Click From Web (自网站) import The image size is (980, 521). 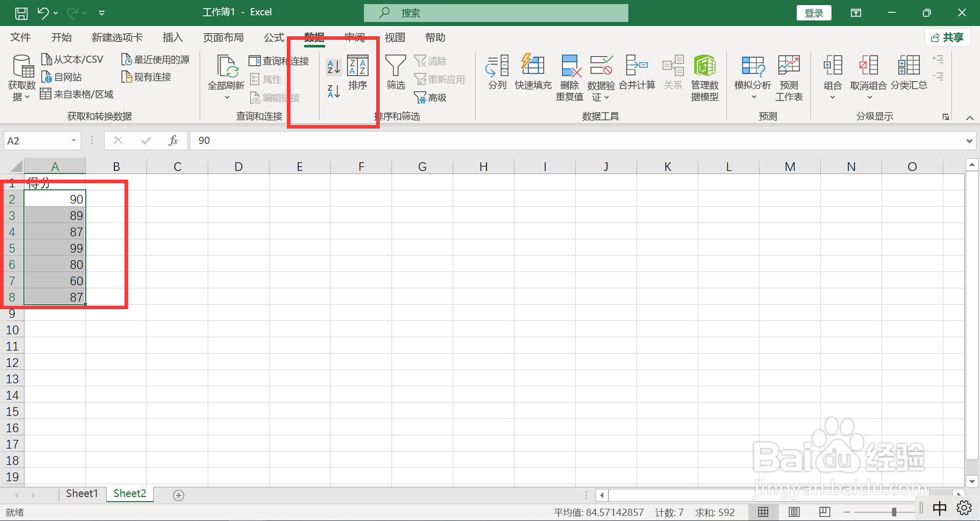coord(61,77)
